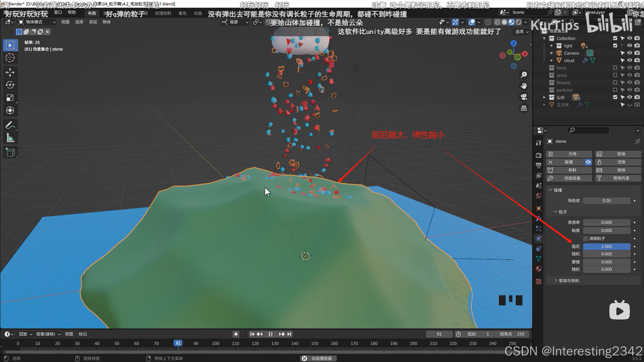Activate the Annotate pencil tool
Screen dimensions: 644x362
pos(10,125)
